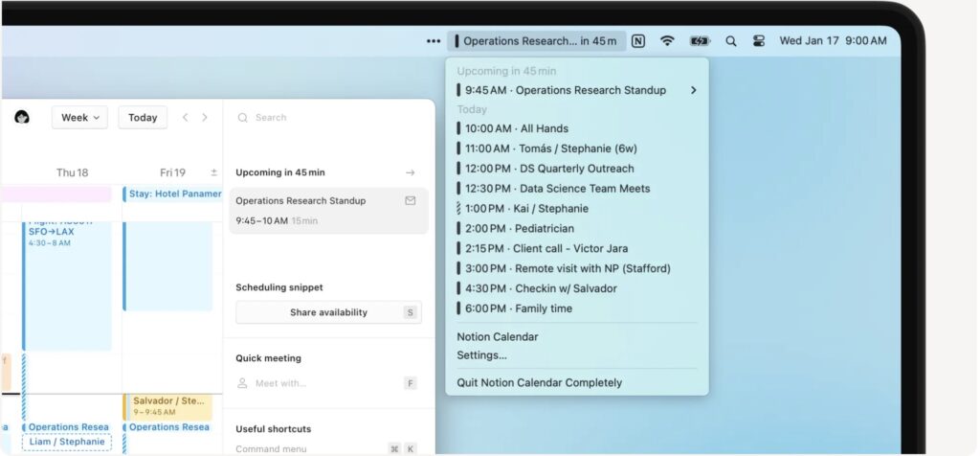Click the battery charging icon
Image resolution: width=980 pixels, height=456 pixels.
[700, 41]
